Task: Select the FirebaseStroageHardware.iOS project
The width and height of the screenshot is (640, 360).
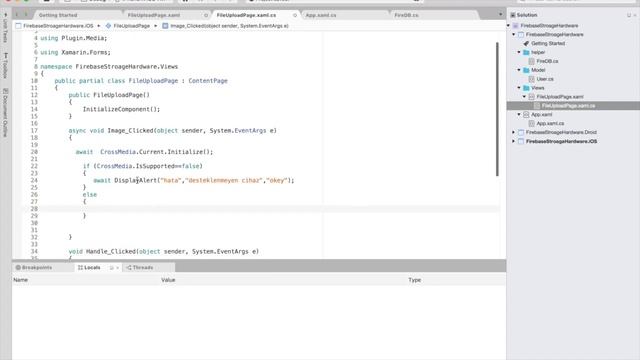Action: click(x=561, y=141)
